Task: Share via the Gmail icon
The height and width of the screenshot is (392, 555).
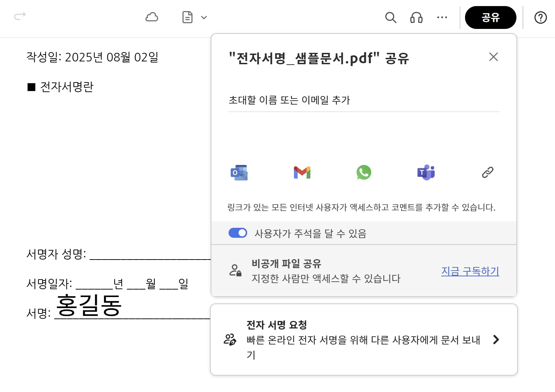Action: [x=302, y=173]
